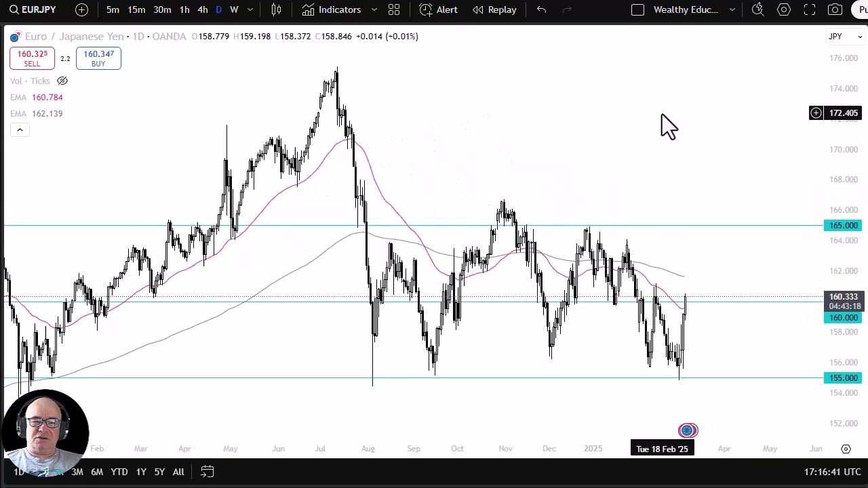868x488 pixels.
Task: Switch to the 4h timeframe
Action: pos(202,9)
